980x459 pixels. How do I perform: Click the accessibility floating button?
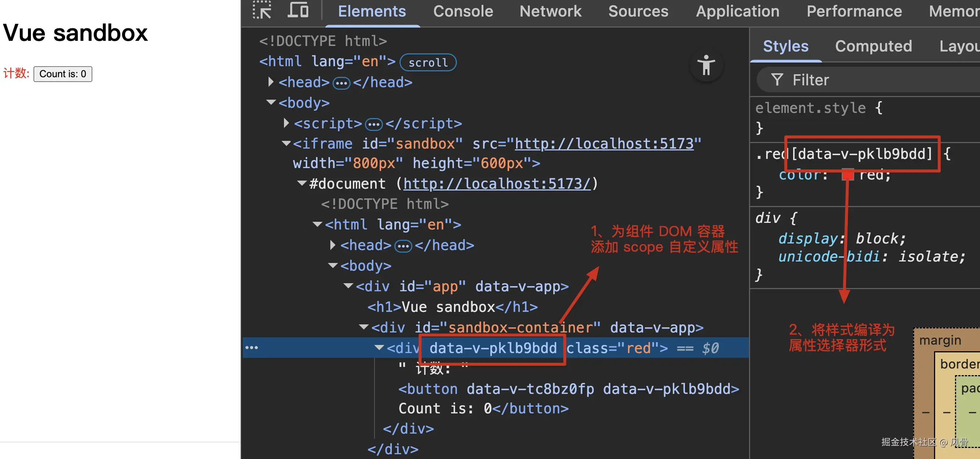point(706,65)
